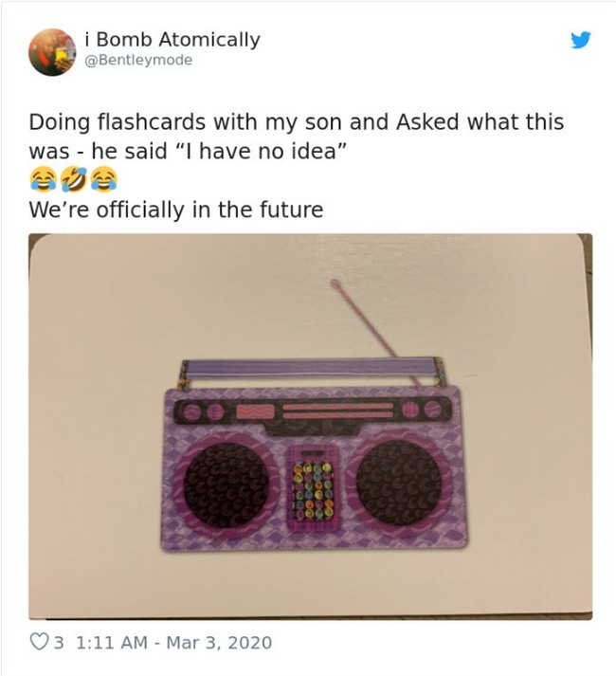Click the like count number 3
Image resolution: width=616 pixels, height=676 pixels.
pos(59,643)
